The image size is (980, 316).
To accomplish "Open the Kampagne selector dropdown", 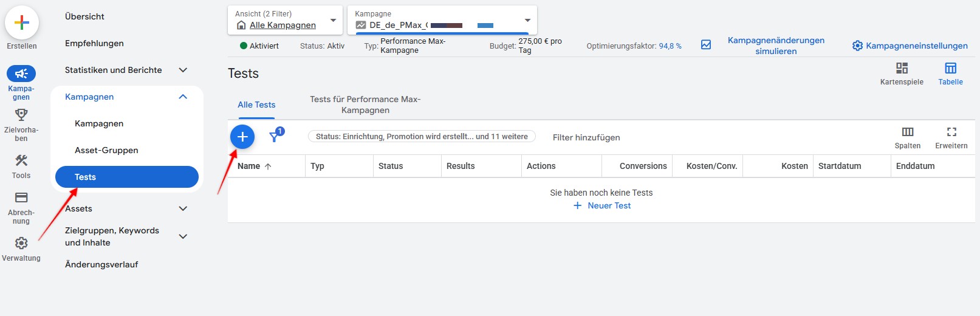I will (x=442, y=20).
